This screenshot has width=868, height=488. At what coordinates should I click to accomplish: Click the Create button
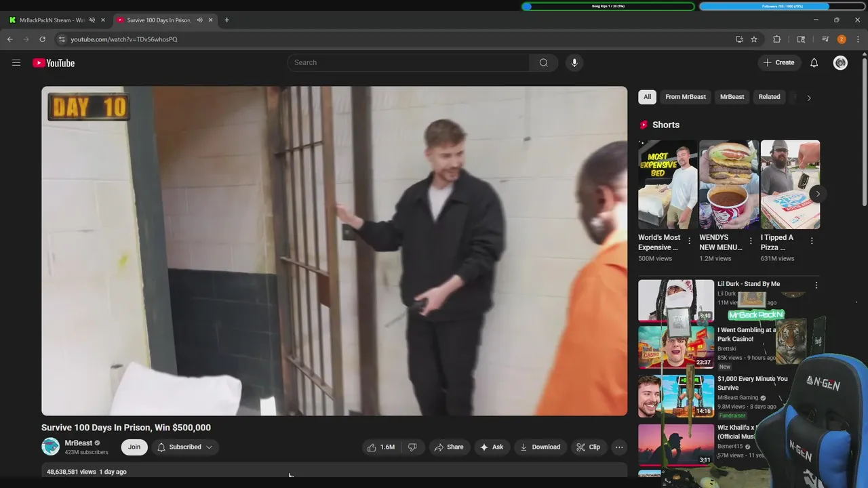coord(778,62)
